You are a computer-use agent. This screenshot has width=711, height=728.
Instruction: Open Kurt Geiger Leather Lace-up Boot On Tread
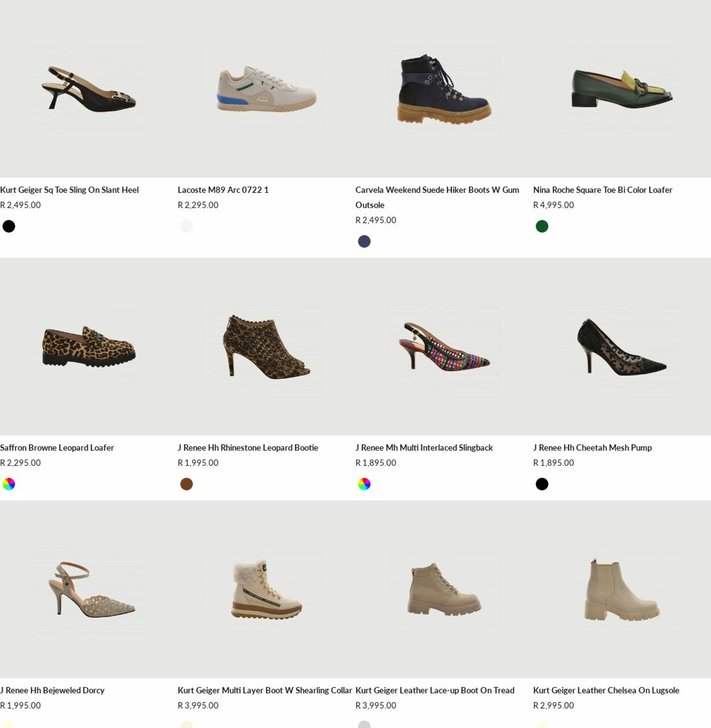(435, 690)
